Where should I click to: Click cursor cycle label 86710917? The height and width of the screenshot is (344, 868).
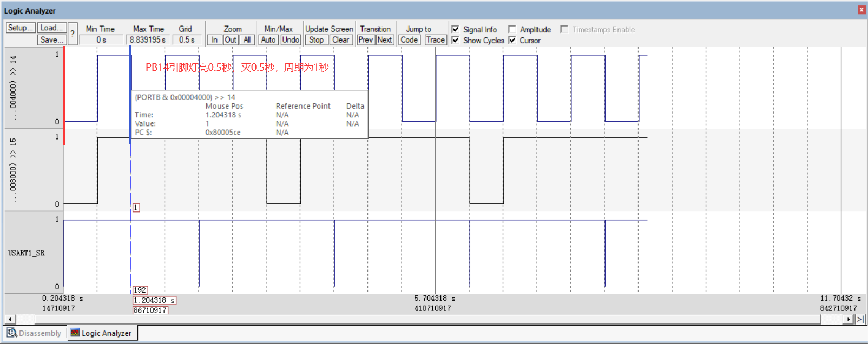(150, 310)
